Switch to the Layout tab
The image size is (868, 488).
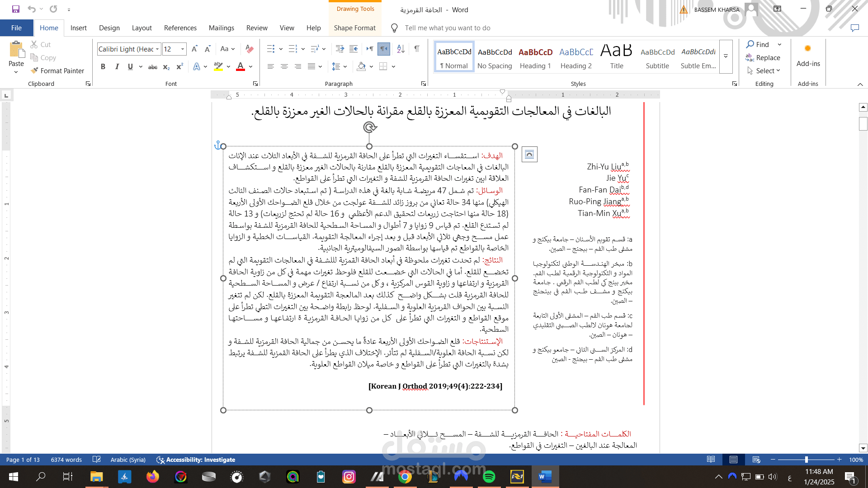[x=142, y=28]
